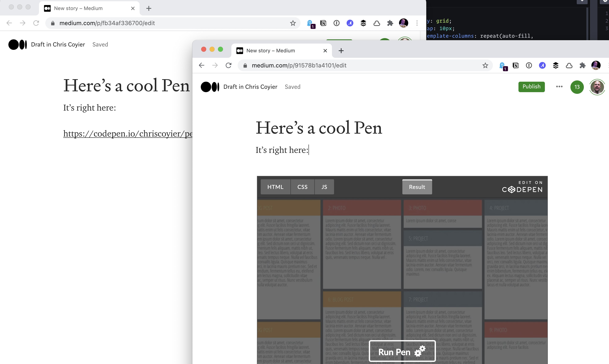Reload the front Medium editor page
This screenshot has width=609, height=364.
pos(228,66)
